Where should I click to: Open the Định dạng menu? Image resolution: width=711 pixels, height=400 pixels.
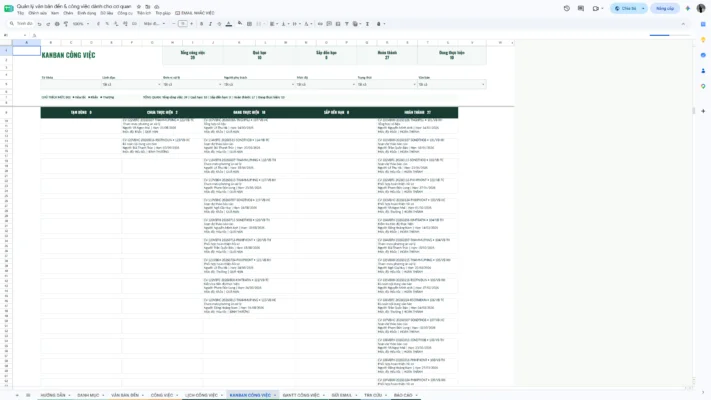click(87, 13)
